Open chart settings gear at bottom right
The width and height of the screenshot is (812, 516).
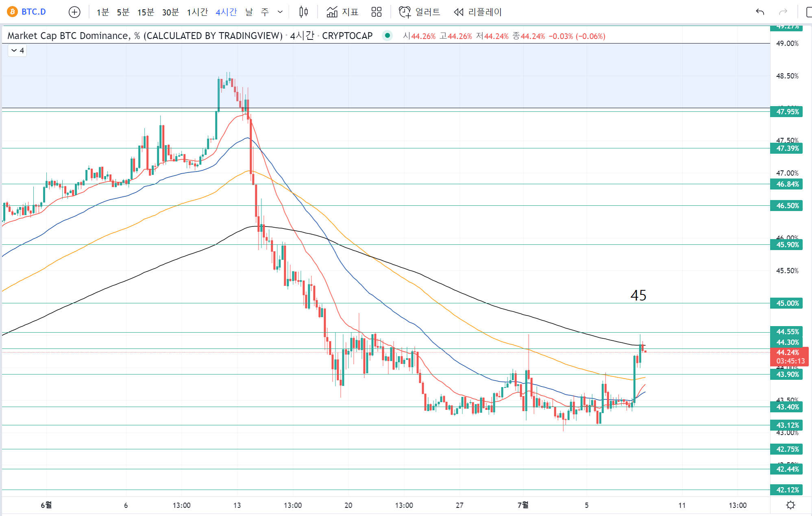790,505
